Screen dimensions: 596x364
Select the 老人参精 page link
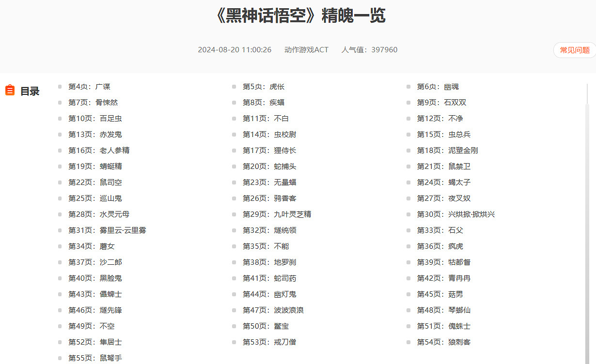point(98,150)
